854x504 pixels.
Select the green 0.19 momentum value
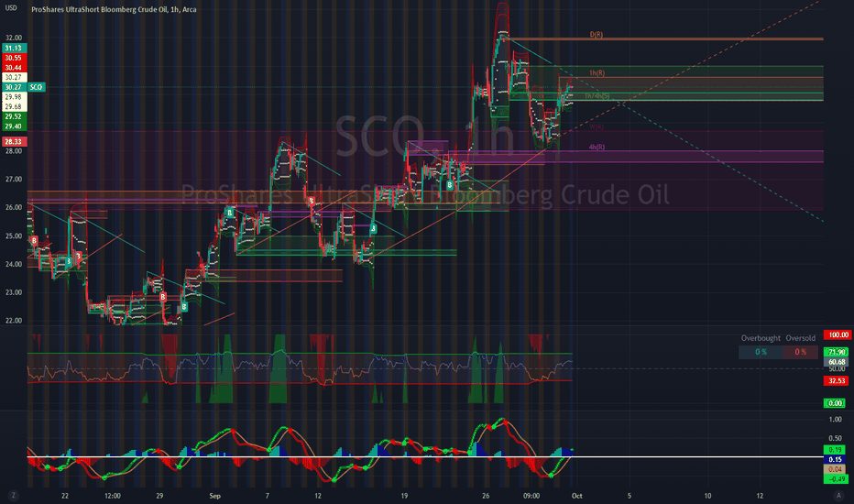[x=835, y=450]
